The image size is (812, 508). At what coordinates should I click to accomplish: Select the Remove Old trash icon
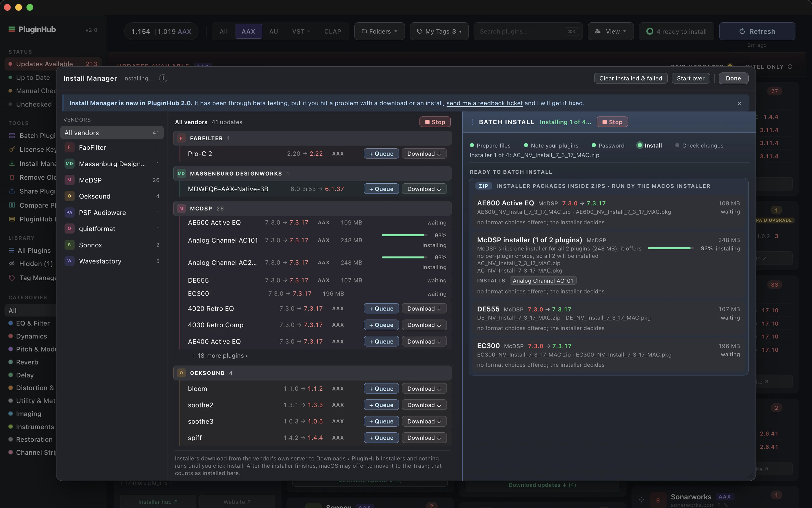[x=12, y=178]
